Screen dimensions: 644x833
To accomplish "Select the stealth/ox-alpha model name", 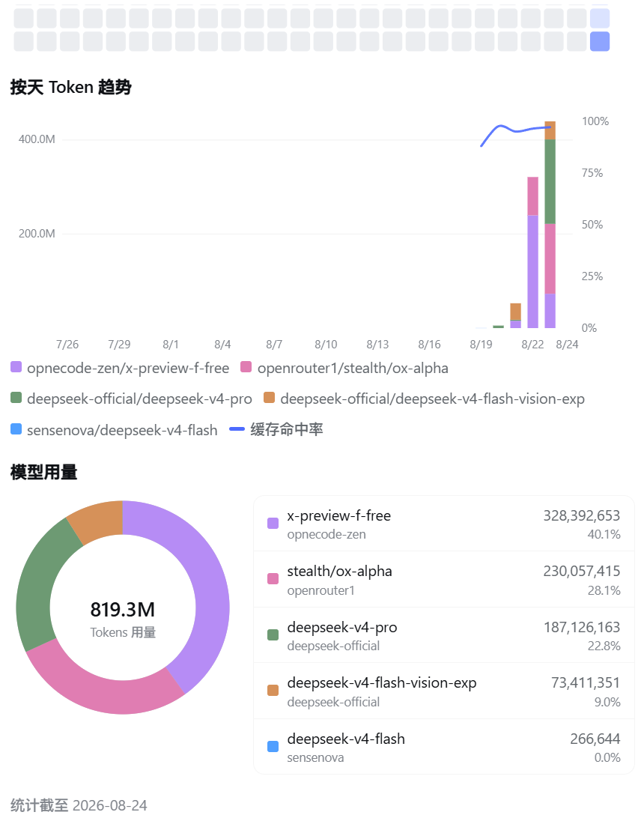I will [x=340, y=571].
